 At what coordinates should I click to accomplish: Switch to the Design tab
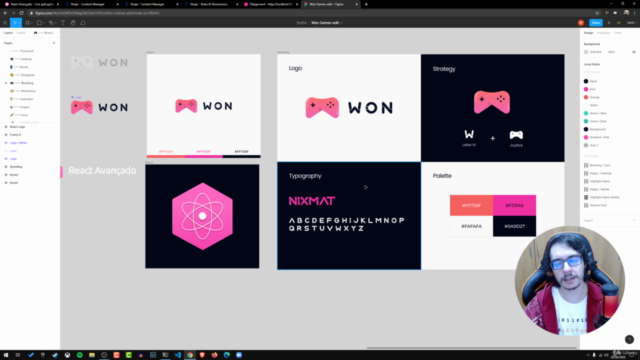coord(588,33)
